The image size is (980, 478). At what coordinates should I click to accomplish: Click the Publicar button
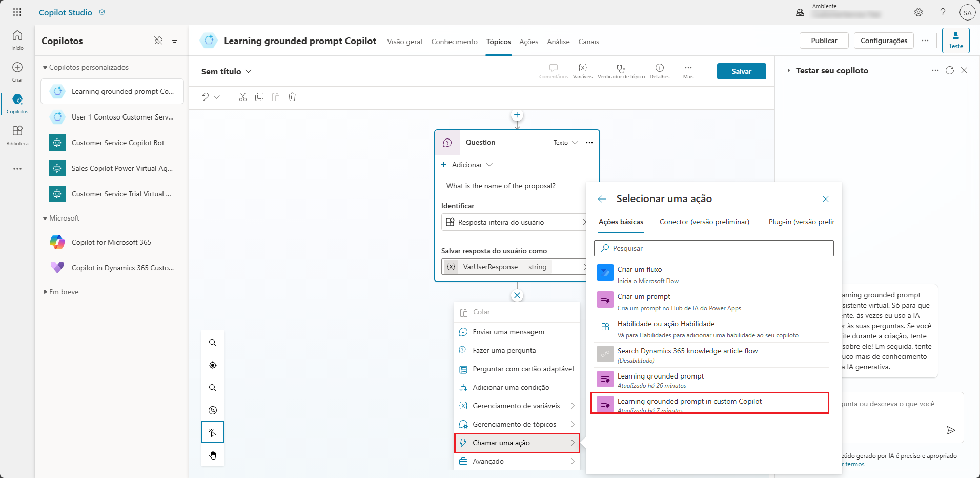pos(824,41)
